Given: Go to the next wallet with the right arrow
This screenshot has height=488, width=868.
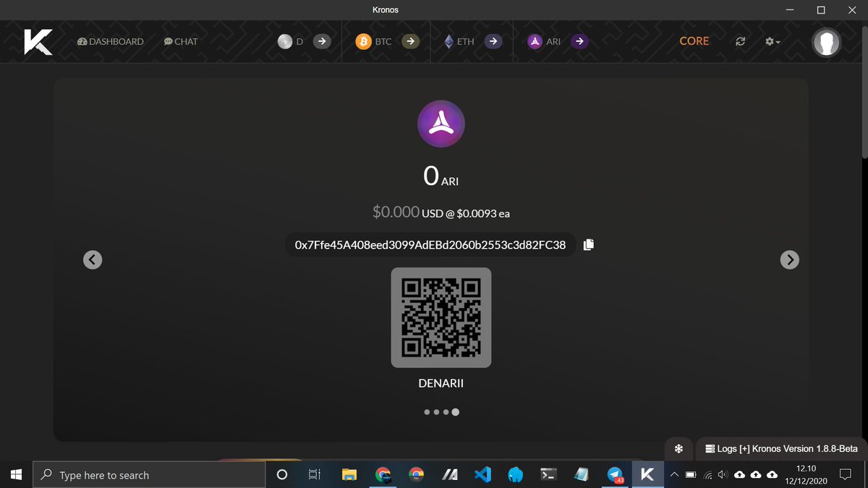Looking at the screenshot, I should point(790,260).
